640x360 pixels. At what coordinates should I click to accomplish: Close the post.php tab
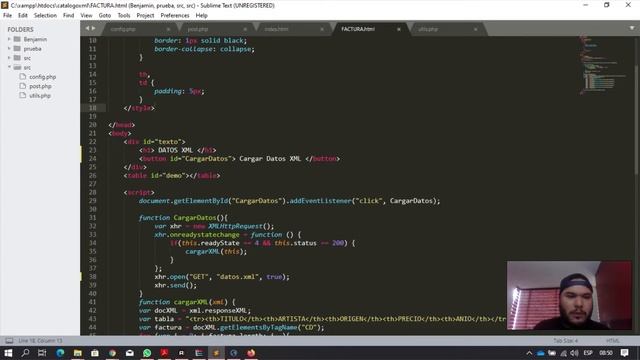pyautogui.click(x=245, y=29)
